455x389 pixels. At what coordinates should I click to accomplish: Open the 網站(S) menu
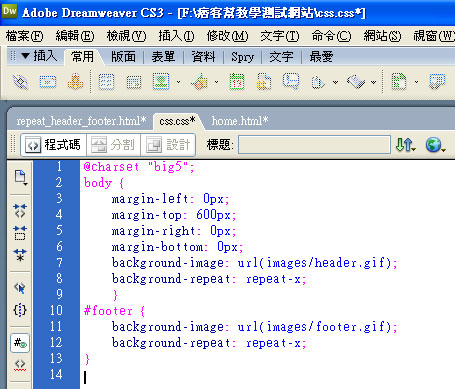[382, 36]
